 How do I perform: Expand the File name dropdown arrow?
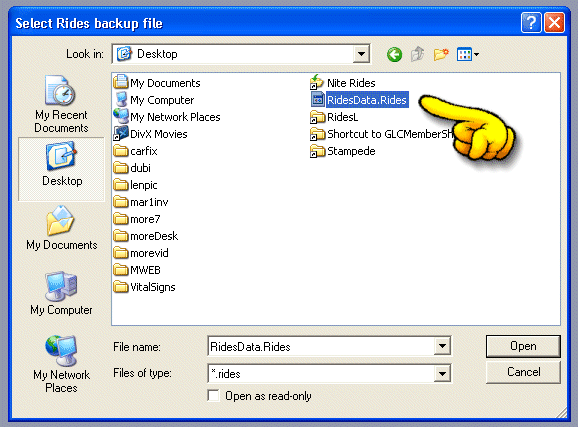[442, 346]
